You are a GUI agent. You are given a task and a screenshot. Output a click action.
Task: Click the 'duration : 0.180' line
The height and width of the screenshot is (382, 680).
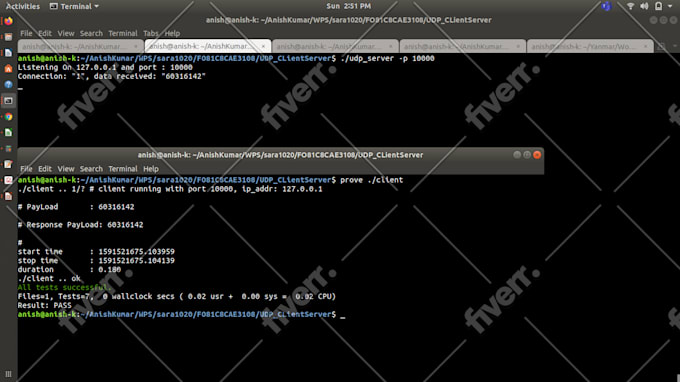coord(69,269)
